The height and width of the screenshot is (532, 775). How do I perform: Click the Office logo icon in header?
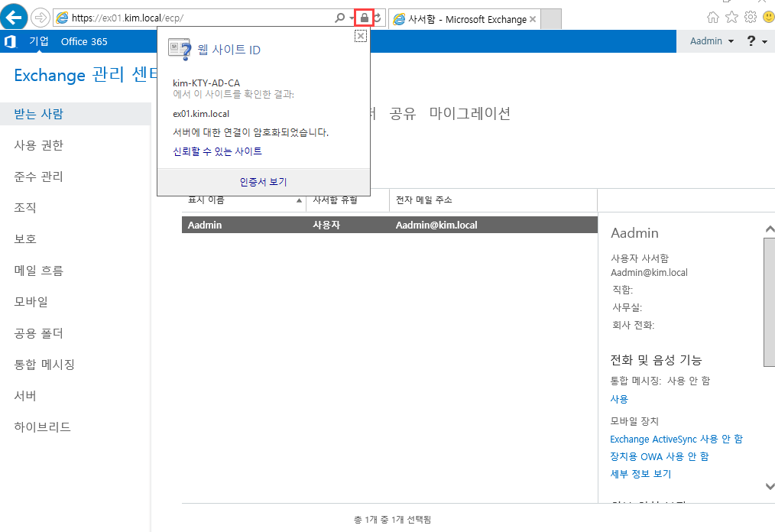pyautogui.click(x=11, y=41)
